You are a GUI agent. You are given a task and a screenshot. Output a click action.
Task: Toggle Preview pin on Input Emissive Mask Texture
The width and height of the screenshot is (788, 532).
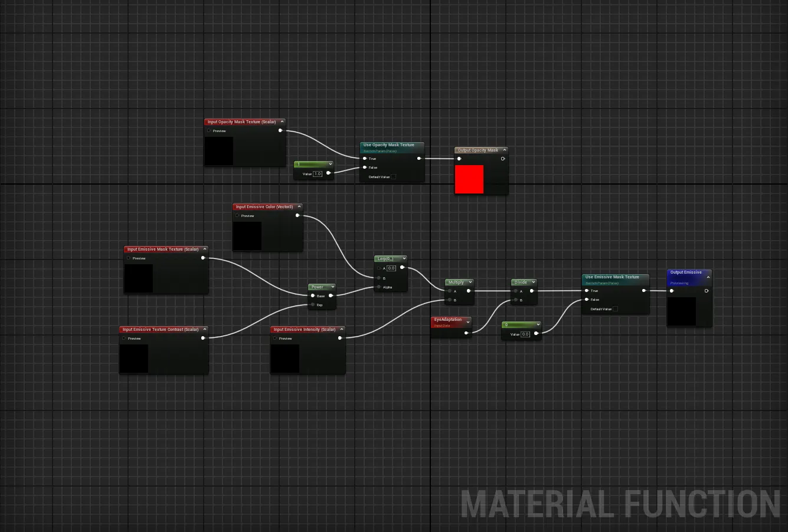129,258
